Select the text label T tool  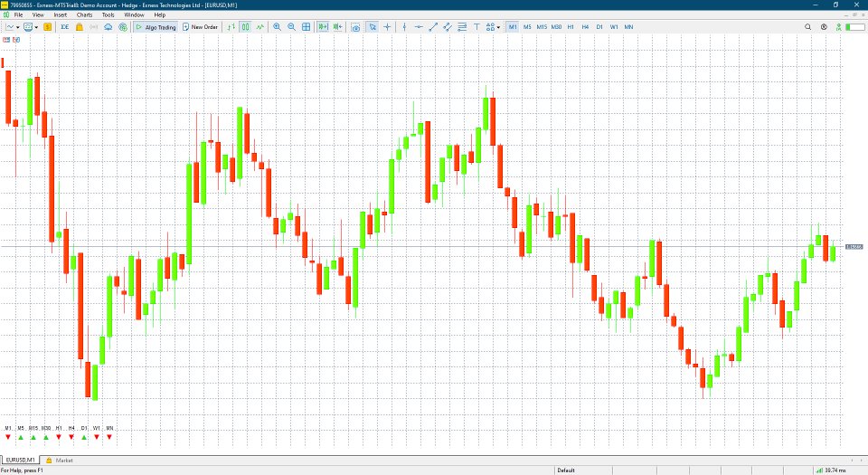[x=476, y=26]
